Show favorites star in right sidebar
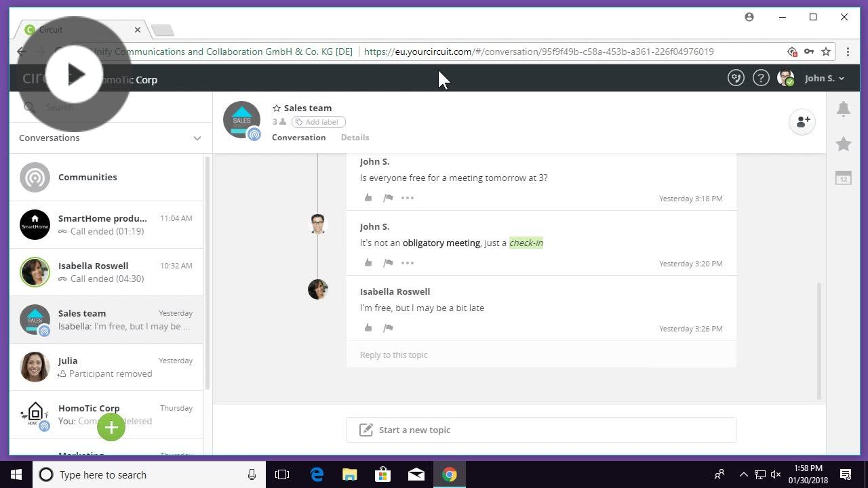Image resolution: width=868 pixels, height=488 pixels. [x=844, y=144]
